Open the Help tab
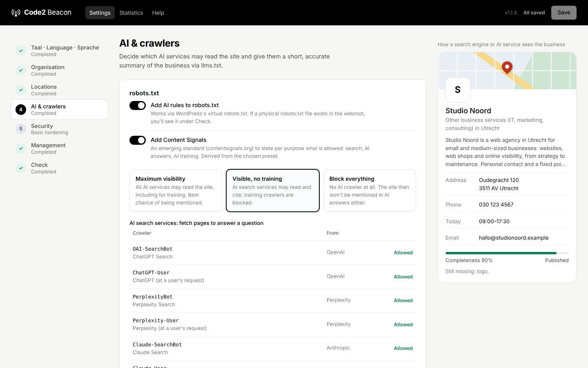The image size is (588, 368). coord(158,13)
